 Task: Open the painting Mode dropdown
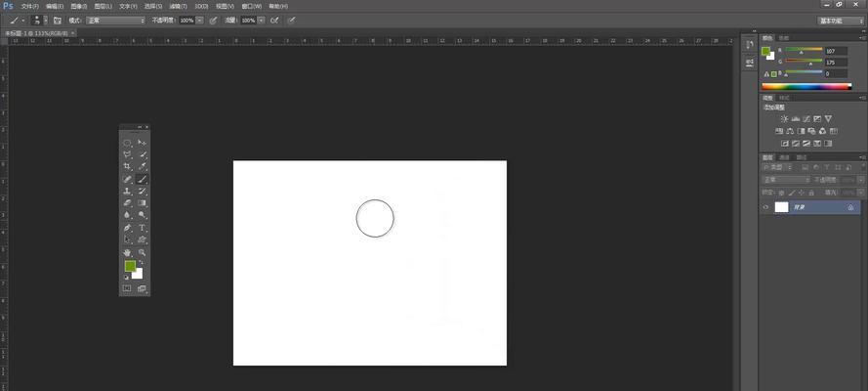115,20
